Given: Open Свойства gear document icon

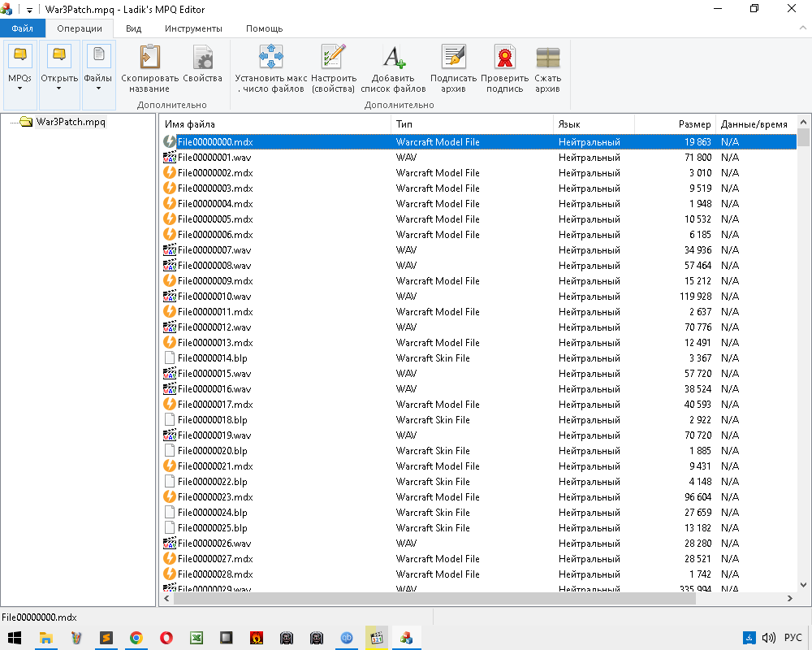Looking at the screenshot, I should coord(202,57).
